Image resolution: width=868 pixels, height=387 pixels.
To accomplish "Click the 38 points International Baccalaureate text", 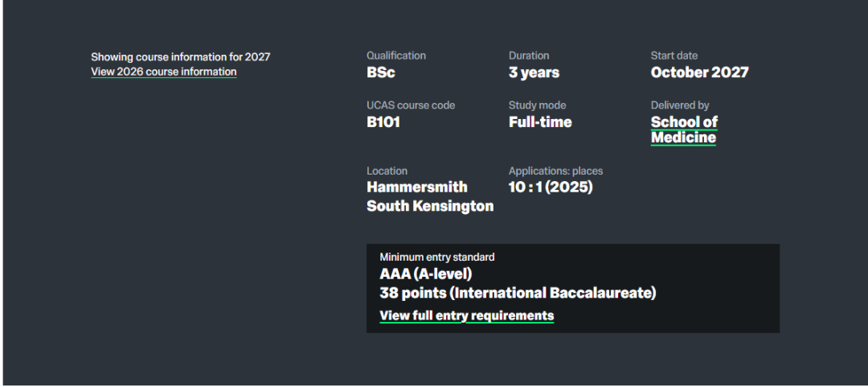I will [x=518, y=293].
